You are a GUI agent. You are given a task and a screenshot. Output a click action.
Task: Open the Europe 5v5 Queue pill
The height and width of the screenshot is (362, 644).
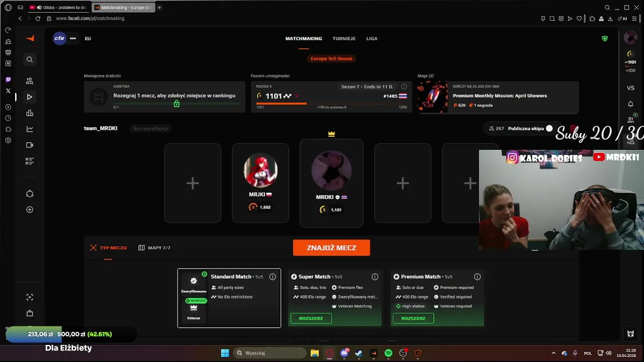332,58
